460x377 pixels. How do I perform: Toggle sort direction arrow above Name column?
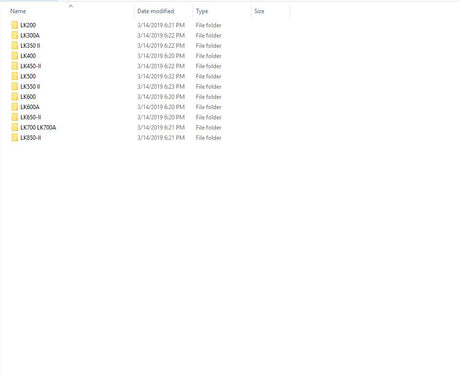click(71, 6)
